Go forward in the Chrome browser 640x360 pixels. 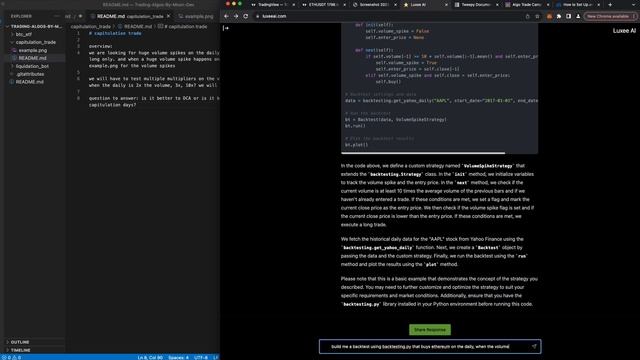[x=236, y=16]
